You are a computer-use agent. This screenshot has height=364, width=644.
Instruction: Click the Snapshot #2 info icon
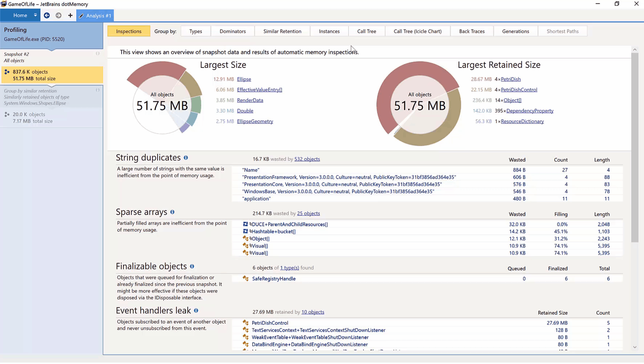98,54
